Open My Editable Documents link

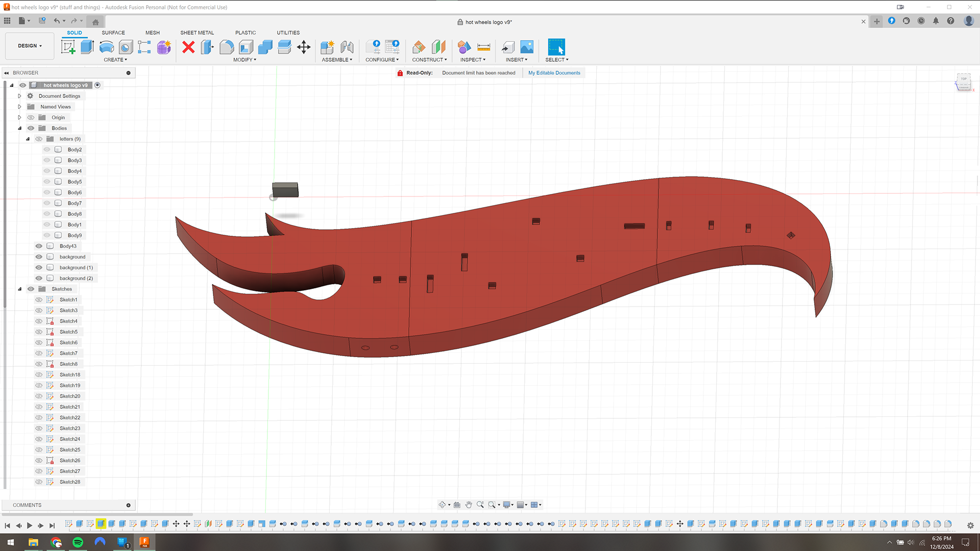(x=554, y=73)
